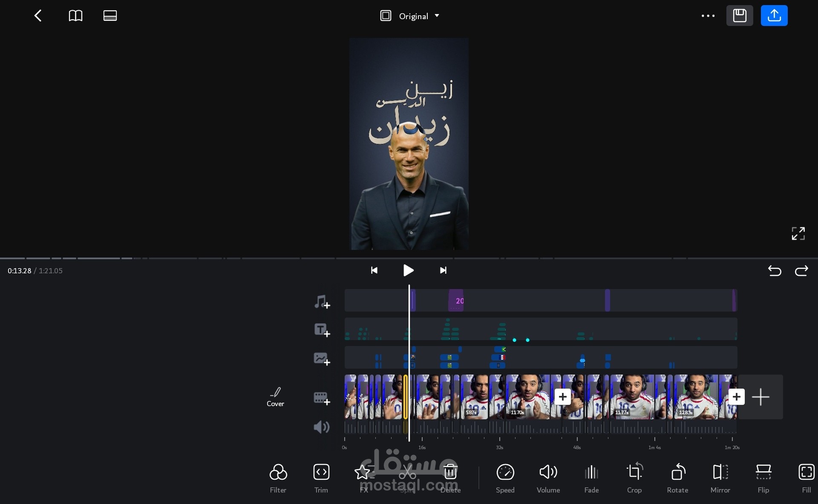Tap the blue export button
The image size is (818, 504).
coord(774,16)
